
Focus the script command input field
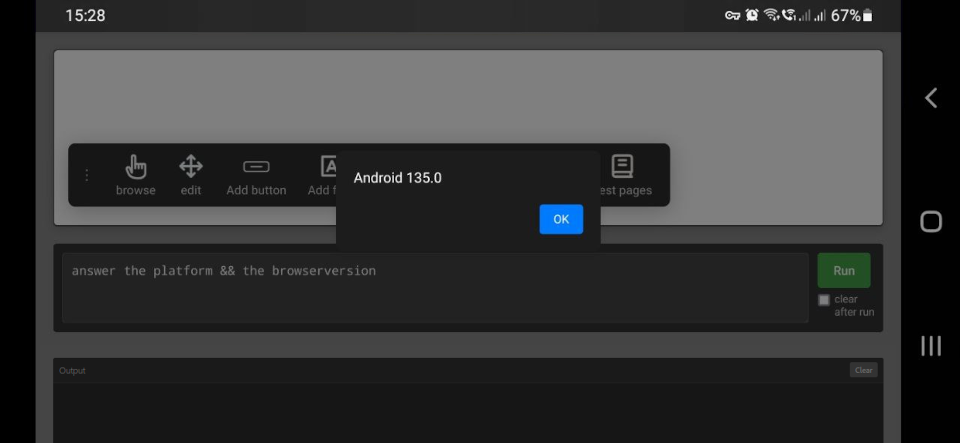435,288
